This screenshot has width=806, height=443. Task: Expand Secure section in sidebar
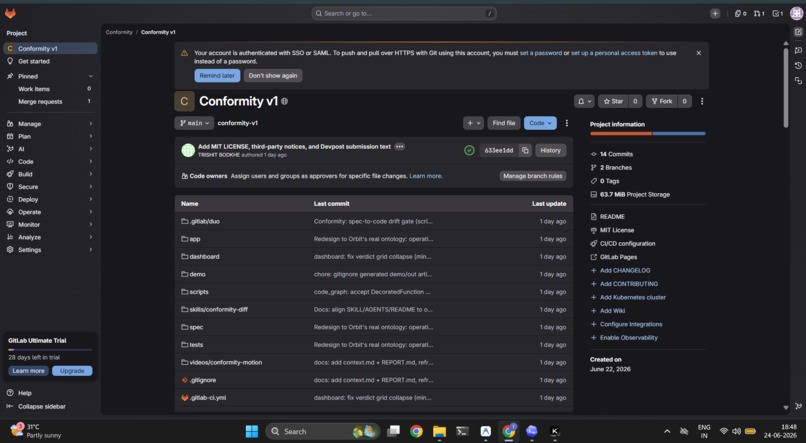point(50,187)
